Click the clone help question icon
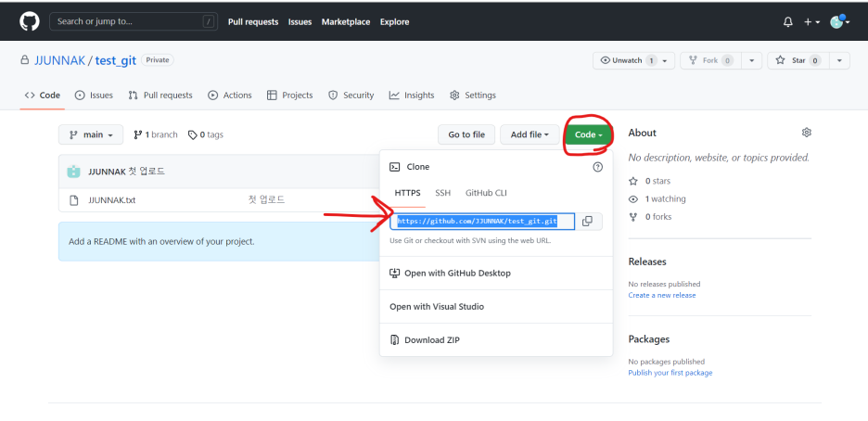Image resolution: width=868 pixels, height=421 pixels. (x=597, y=167)
